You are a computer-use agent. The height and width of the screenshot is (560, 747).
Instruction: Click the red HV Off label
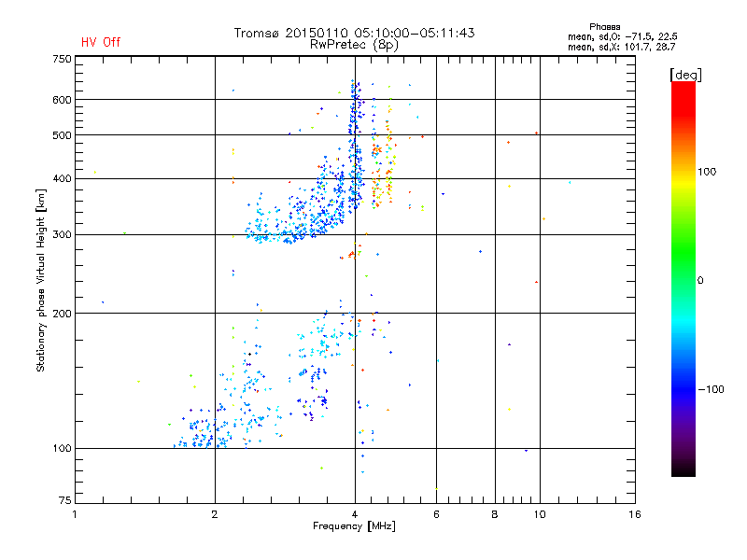click(x=101, y=42)
